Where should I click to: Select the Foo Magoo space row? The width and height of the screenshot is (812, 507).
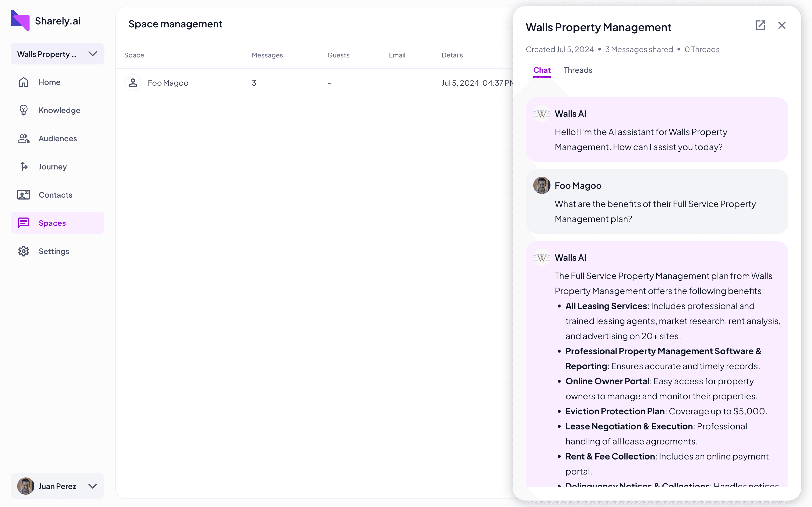pyautogui.click(x=314, y=83)
